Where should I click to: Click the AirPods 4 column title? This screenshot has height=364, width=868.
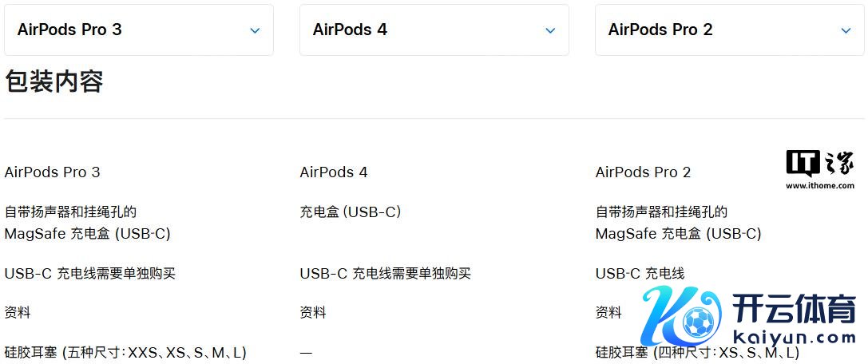click(x=334, y=172)
